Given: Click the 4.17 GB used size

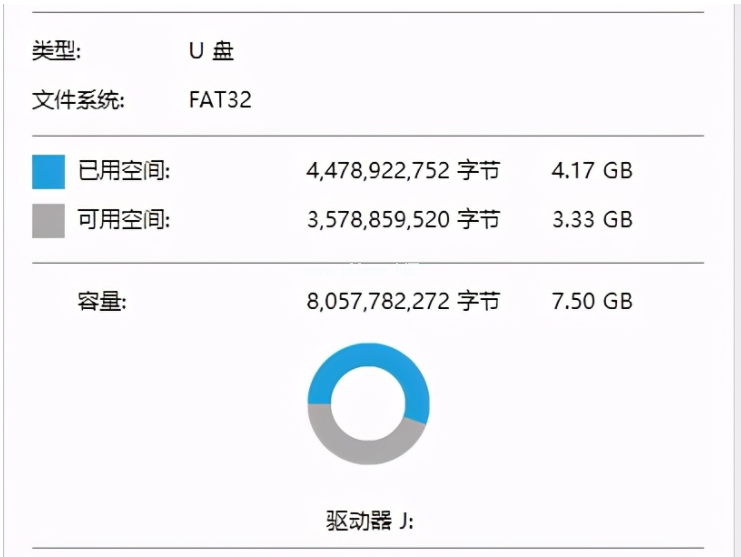Looking at the screenshot, I should (x=592, y=171).
